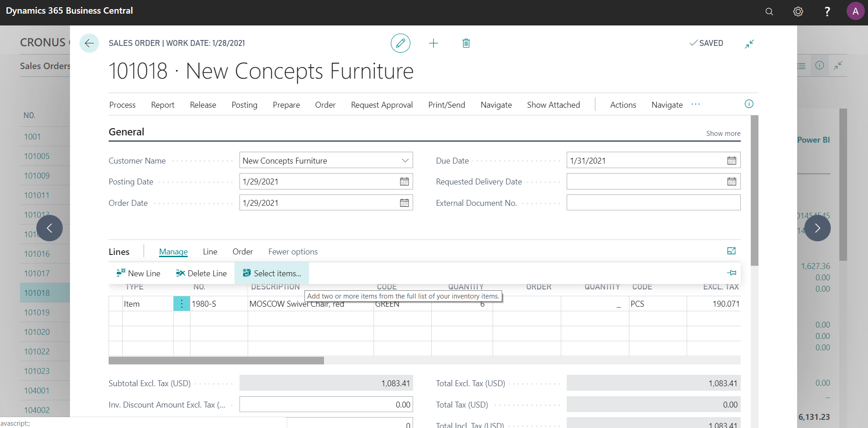Viewport: 868px width, 428px height.
Task: Click Show more in General section
Action: 723,133
